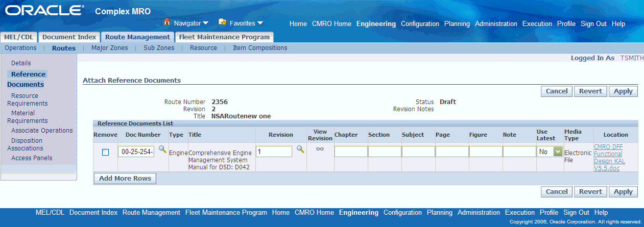Click Administration in top header
Image resolution: width=644 pixels, height=227 pixels.
click(x=496, y=24)
